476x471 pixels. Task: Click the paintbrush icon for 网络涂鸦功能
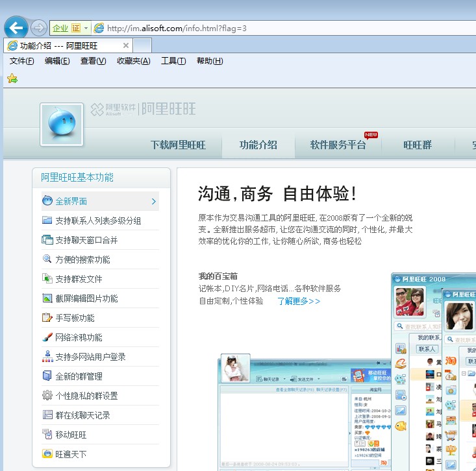tap(47, 337)
